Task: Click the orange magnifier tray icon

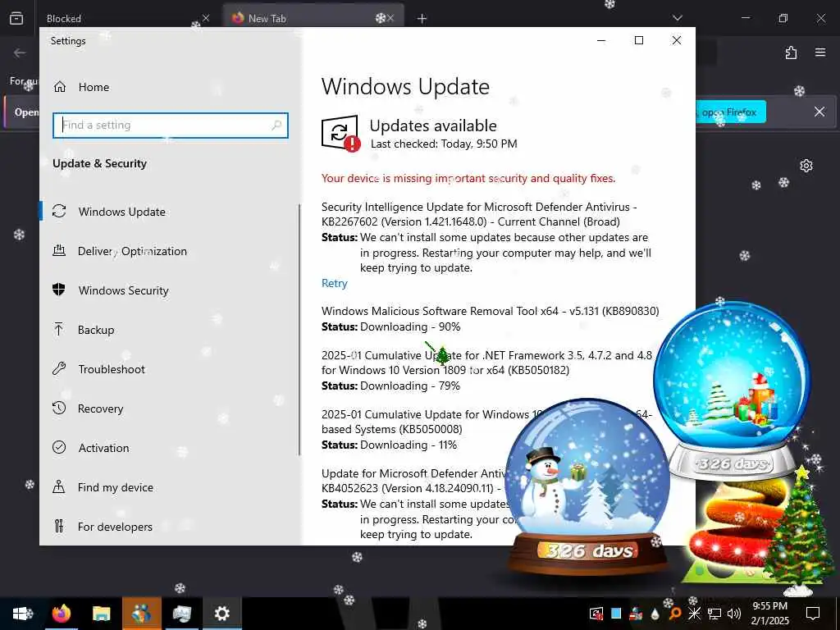Action: pos(675,614)
